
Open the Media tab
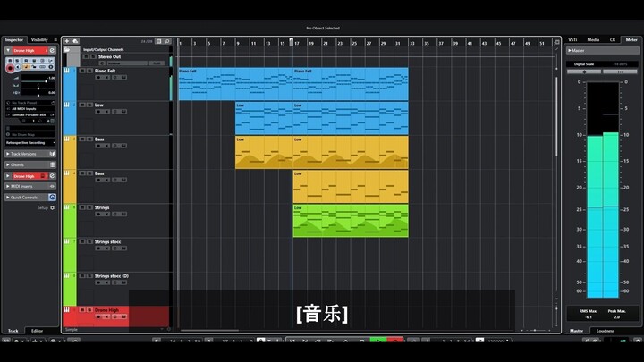click(593, 40)
